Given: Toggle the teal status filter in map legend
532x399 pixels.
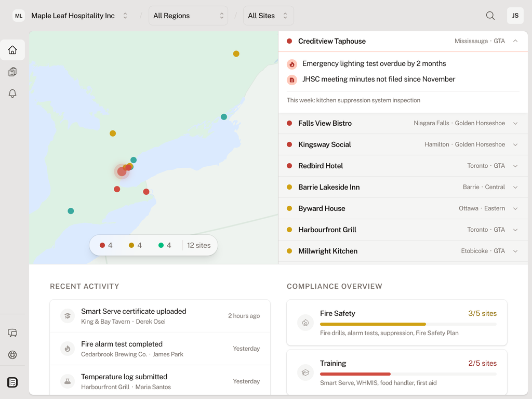Looking at the screenshot, I should pos(164,245).
